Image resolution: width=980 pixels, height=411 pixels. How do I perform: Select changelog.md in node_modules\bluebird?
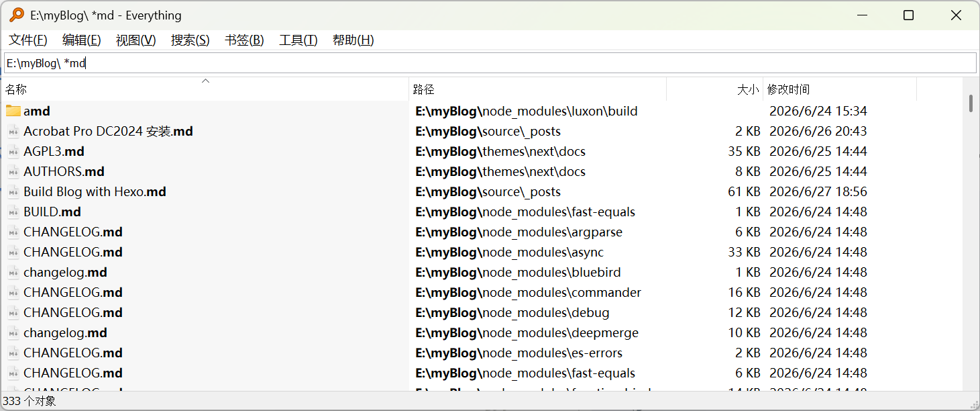click(65, 272)
